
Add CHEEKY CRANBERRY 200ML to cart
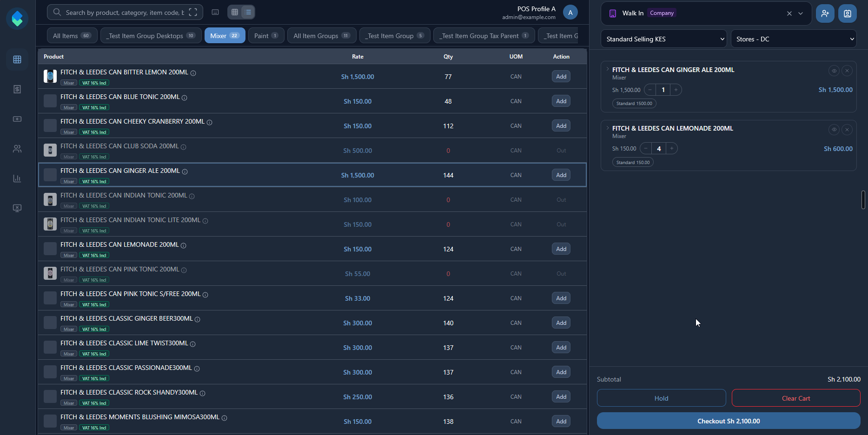(561, 126)
